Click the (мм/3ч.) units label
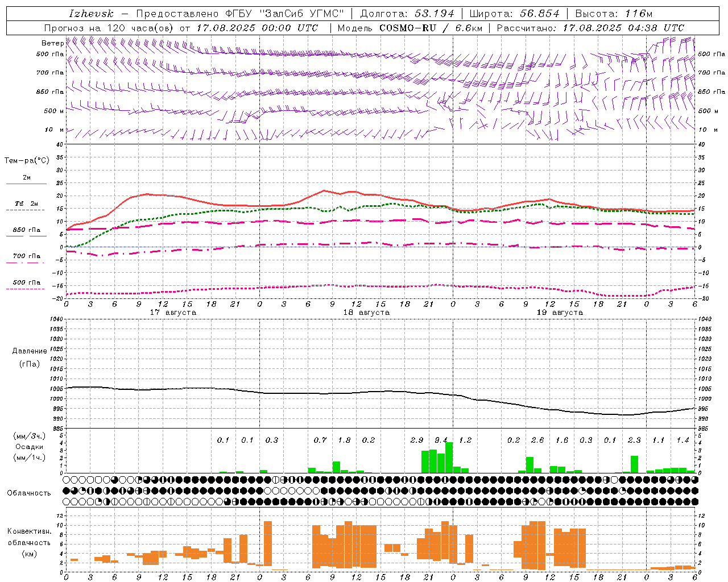This screenshot has width=728, height=582. 30,436
